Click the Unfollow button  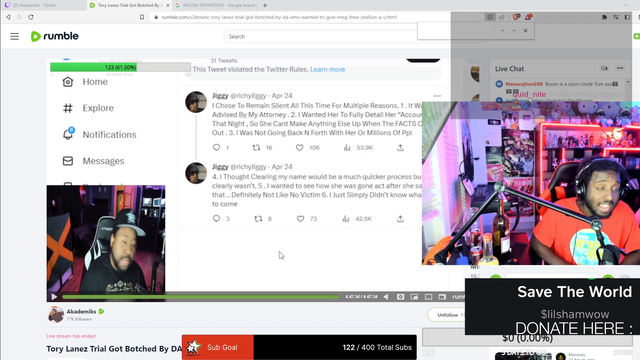click(x=447, y=315)
